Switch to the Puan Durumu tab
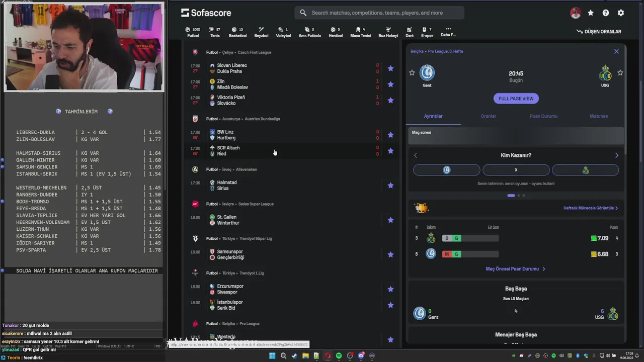644x362 pixels. click(x=543, y=116)
